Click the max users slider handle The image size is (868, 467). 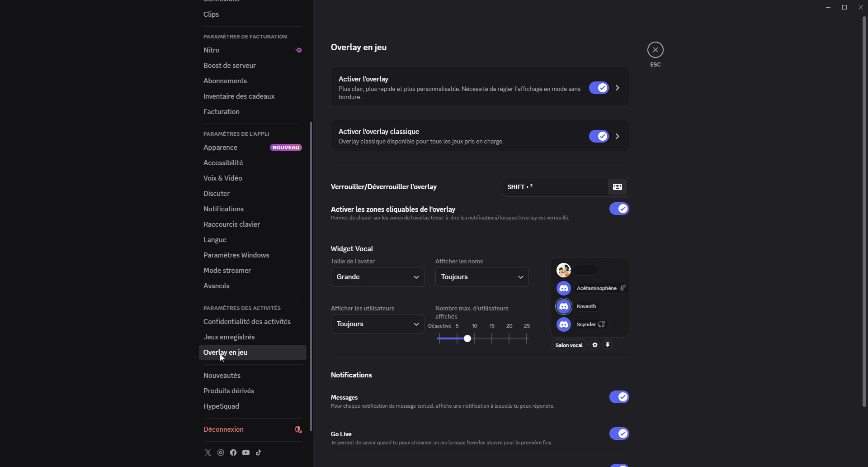point(467,338)
